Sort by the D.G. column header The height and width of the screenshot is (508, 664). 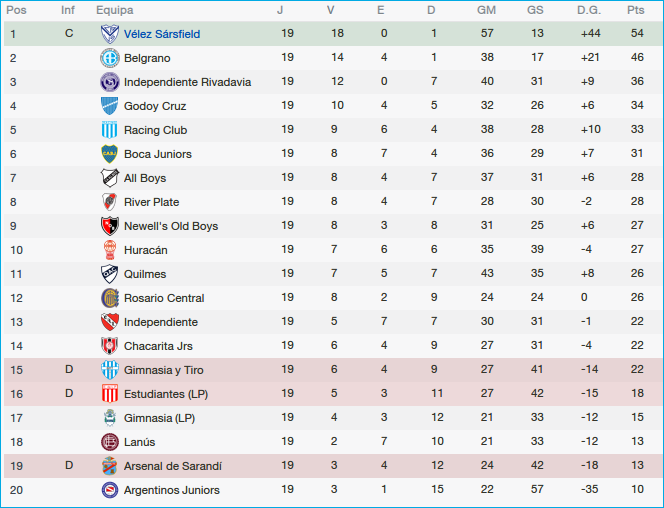point(589,10)
